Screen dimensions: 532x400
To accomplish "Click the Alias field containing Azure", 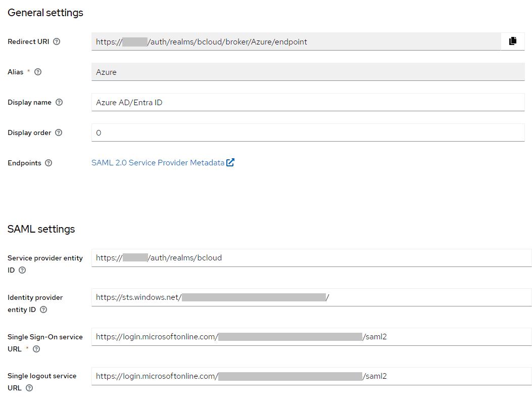I will click(x=308, y=72).
